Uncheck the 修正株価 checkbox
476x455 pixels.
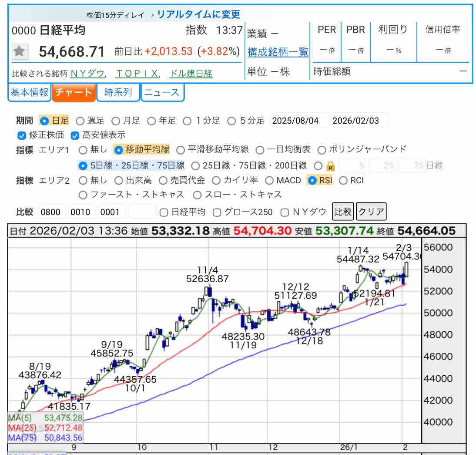(21, 135)
